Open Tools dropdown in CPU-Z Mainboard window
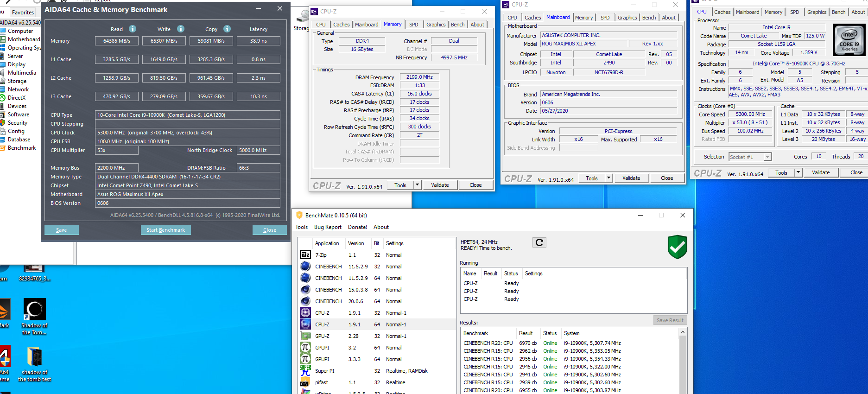The height and width of the screenshot is (394, 868). pos(608,178)
